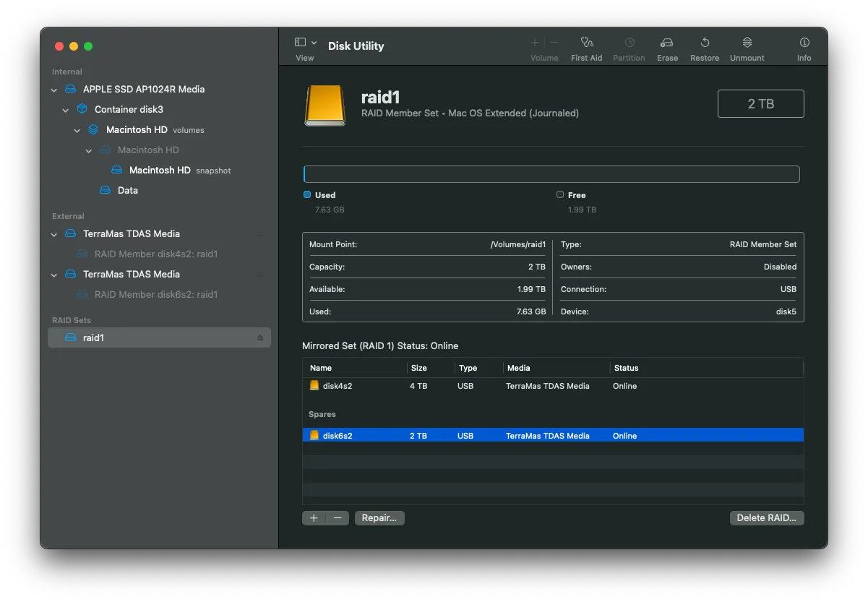This screenshot has width=868, height=602.
Task: Open the Info panel icon
Action: coord(804,43)
